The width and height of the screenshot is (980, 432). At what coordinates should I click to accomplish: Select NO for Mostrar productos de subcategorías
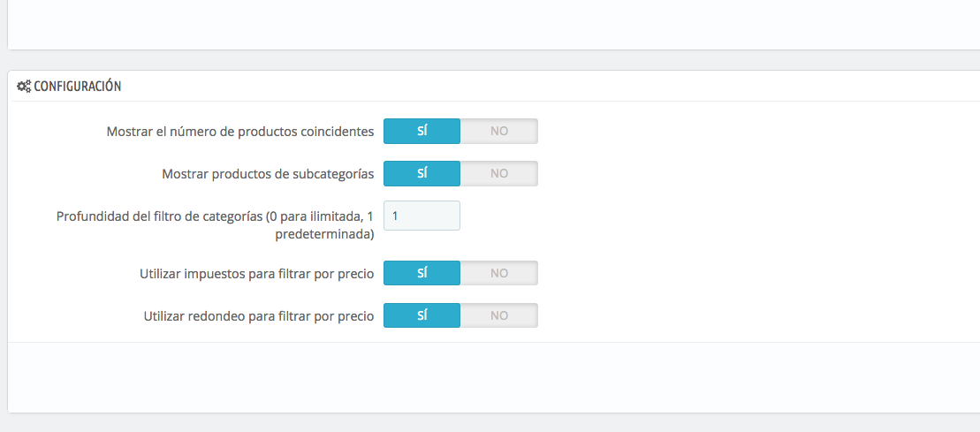click(x=499, y=174)
